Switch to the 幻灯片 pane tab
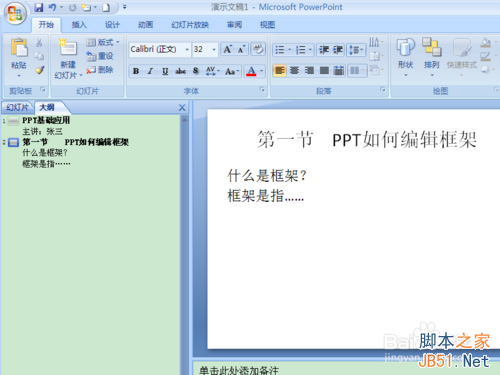500x375 pixels. click(x=17, y=107)
